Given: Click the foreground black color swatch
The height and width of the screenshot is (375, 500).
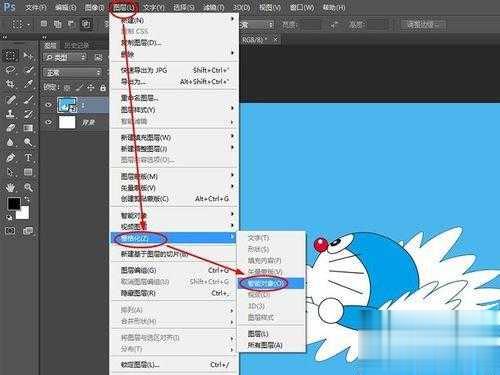Looking at the screenshot, I should [14, 204].
